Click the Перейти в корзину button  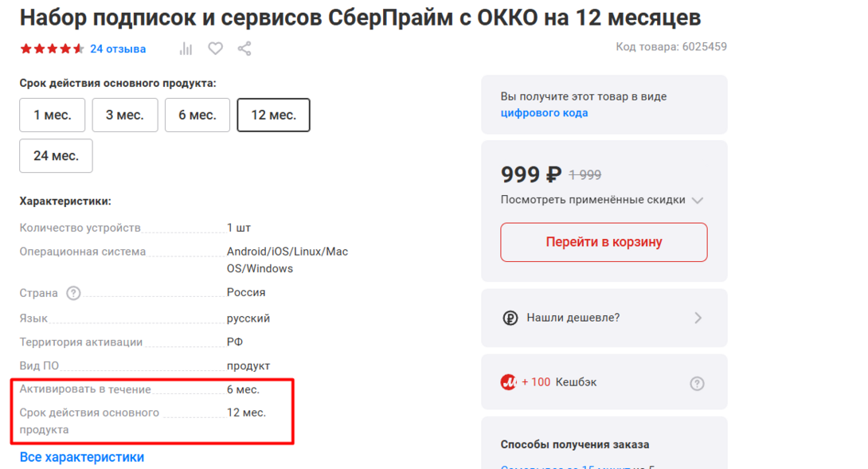click(x=603, y=242)
